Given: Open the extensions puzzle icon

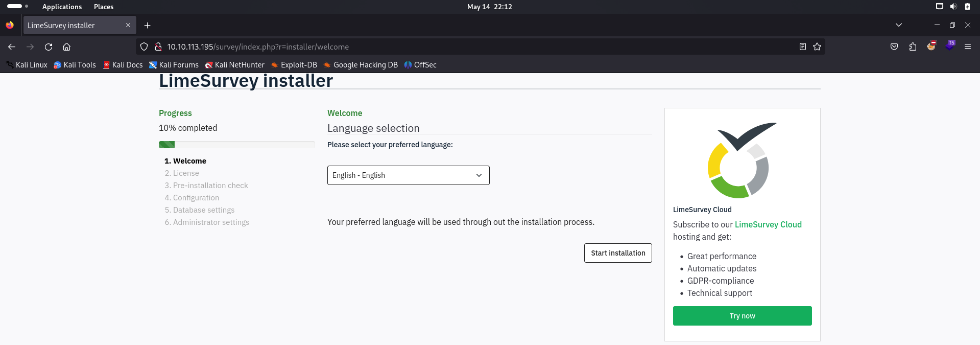Looking at the screenshot, I should point(913,47).
